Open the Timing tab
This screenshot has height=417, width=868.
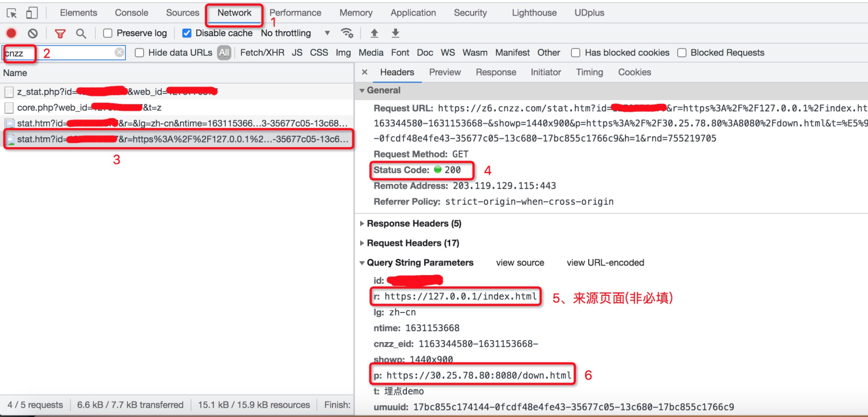589,72
